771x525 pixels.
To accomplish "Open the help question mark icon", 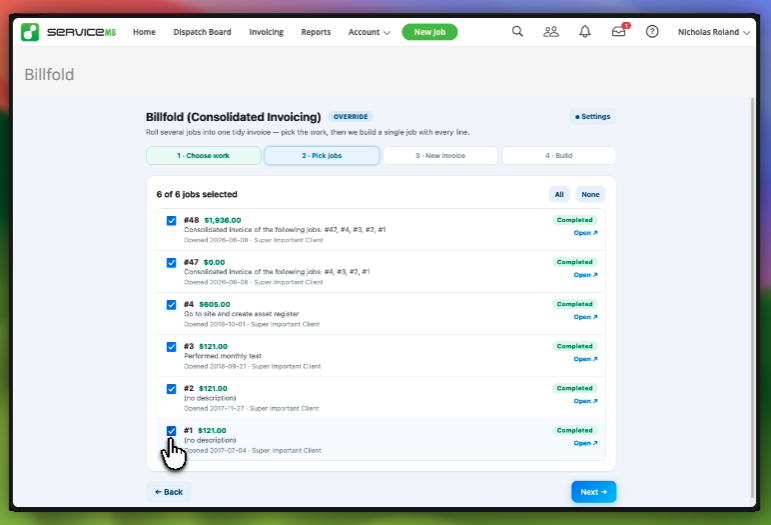I will [652, 32].
